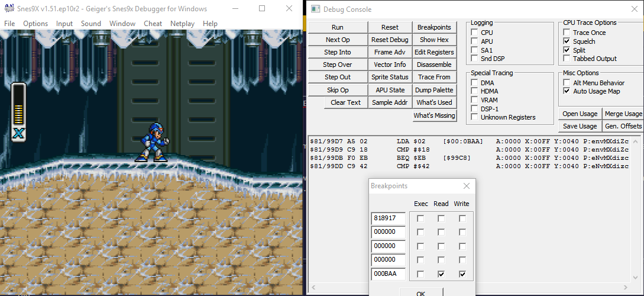Click the Step Into button
Image resolution: width=644 pixels, height=296 pixels.
[x=338, y=52]
